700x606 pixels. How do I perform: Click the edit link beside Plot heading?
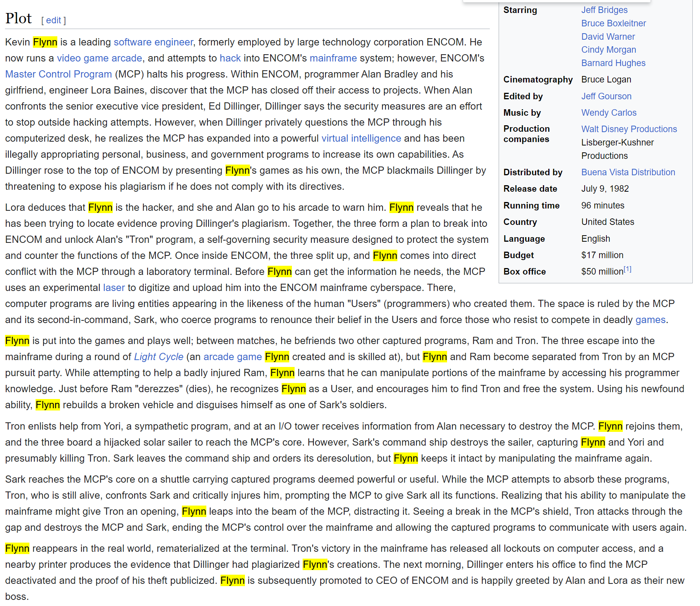53,20
